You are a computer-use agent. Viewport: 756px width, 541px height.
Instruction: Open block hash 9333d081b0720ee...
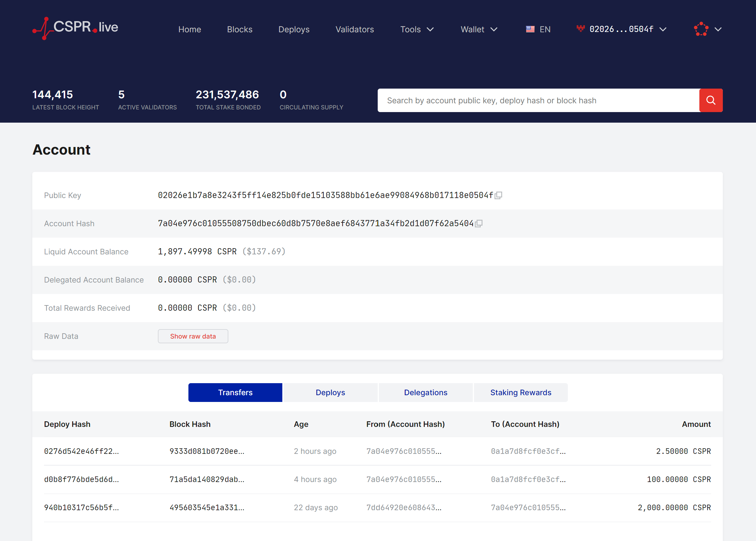207,451
